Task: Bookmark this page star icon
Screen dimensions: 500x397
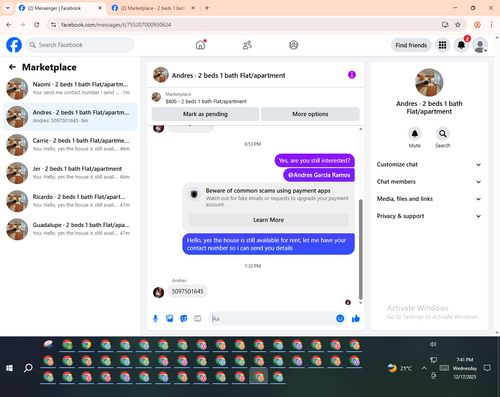Action: coord(458,25)
